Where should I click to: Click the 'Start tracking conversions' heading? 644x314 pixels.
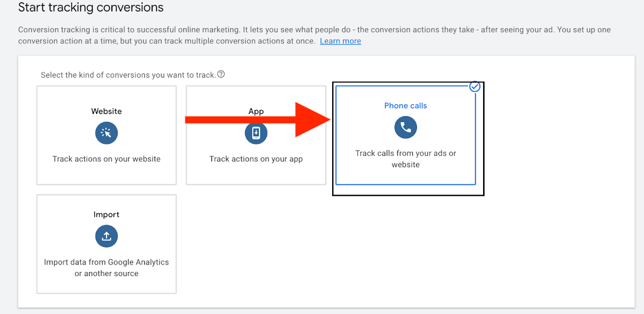point(91,8)
